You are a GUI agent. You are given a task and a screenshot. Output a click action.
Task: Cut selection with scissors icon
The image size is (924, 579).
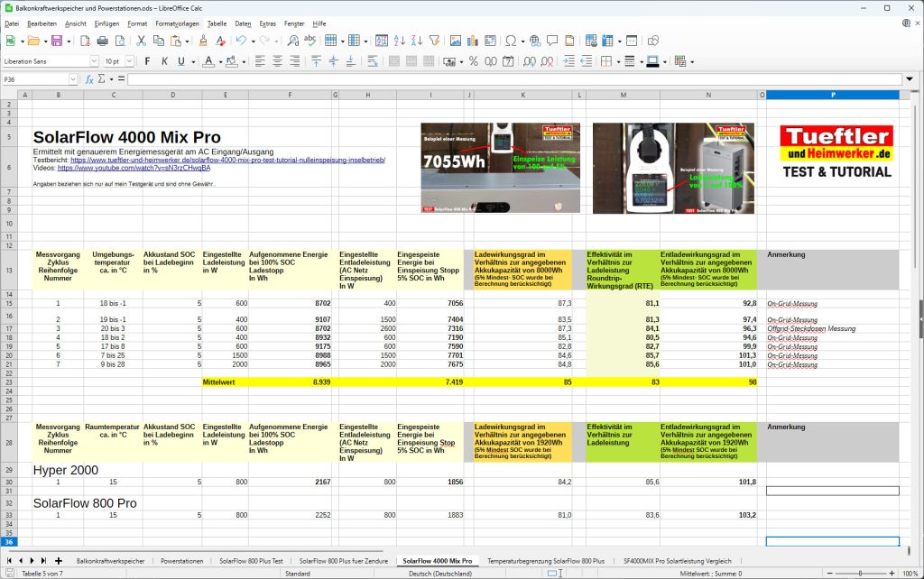point(141,41)
